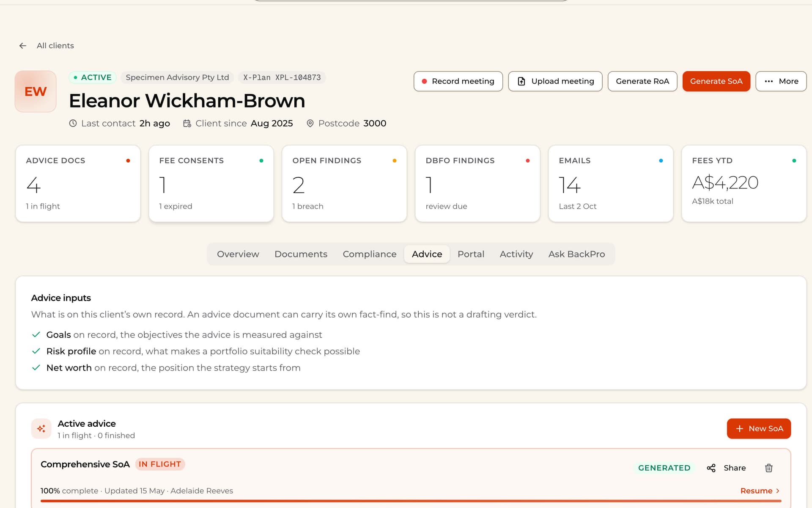Click the location pin icon near Postcode
Viewport: 812px width, 508px height.
tap(310, 123)
